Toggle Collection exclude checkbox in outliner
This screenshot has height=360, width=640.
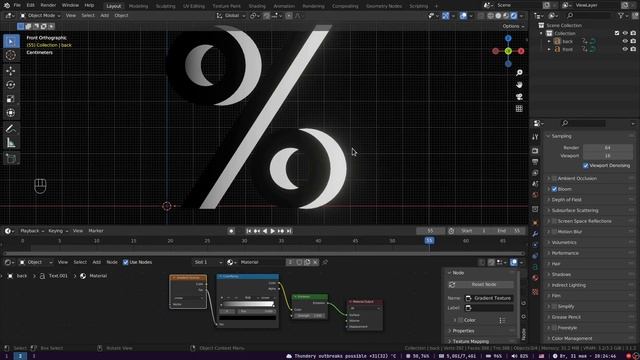(617, 33)
